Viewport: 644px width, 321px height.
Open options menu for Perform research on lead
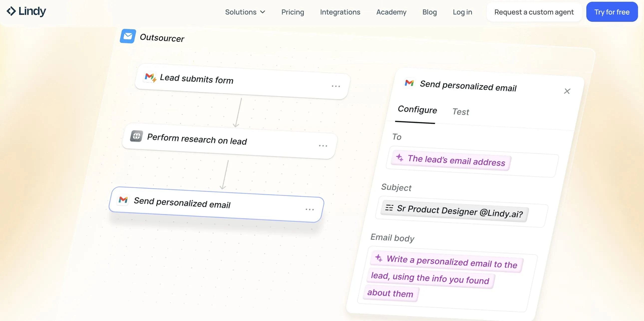pos(323,145)
